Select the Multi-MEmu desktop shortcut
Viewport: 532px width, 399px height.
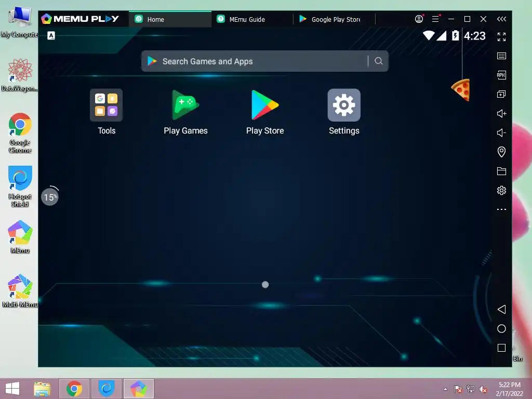[20, 291]
